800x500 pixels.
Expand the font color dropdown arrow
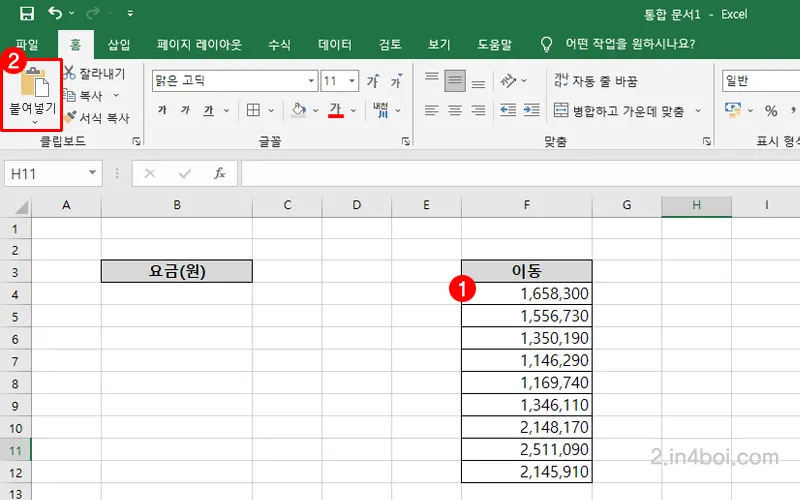(354, 110)
